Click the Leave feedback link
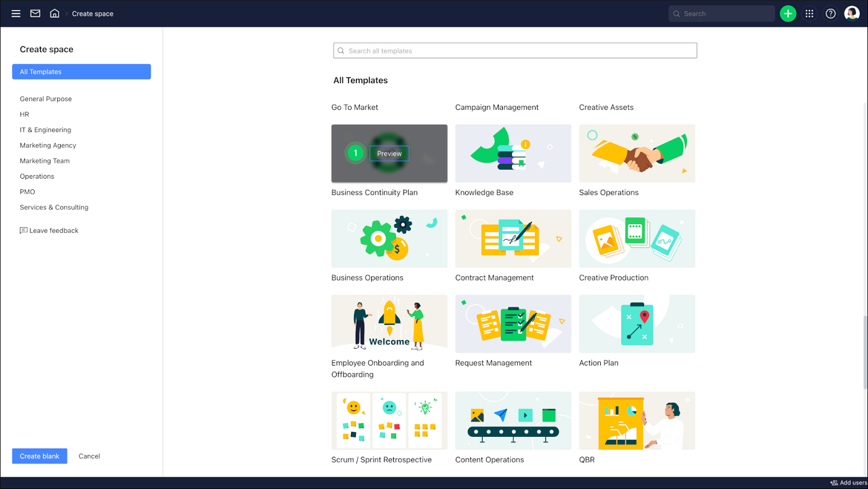This screenshot has width=868, height=489. tap(54, 230)
